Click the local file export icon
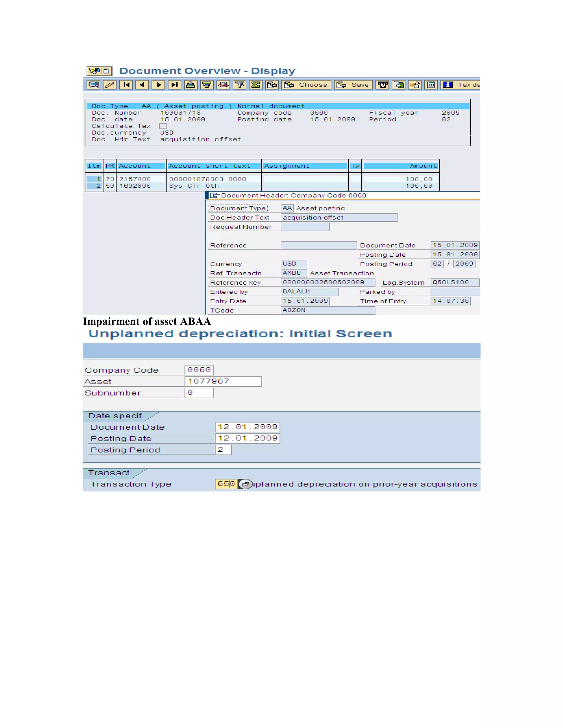Screen dimensions: 563x728 point(399,85)
